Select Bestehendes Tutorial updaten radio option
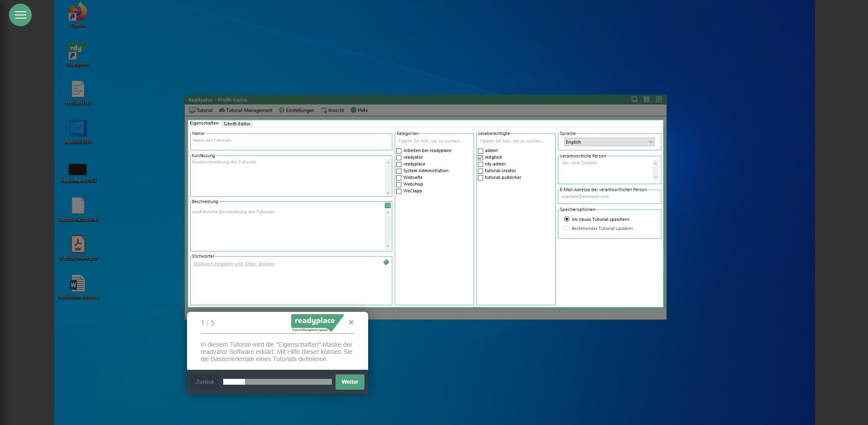868x425 pixels. pos(567,229)
